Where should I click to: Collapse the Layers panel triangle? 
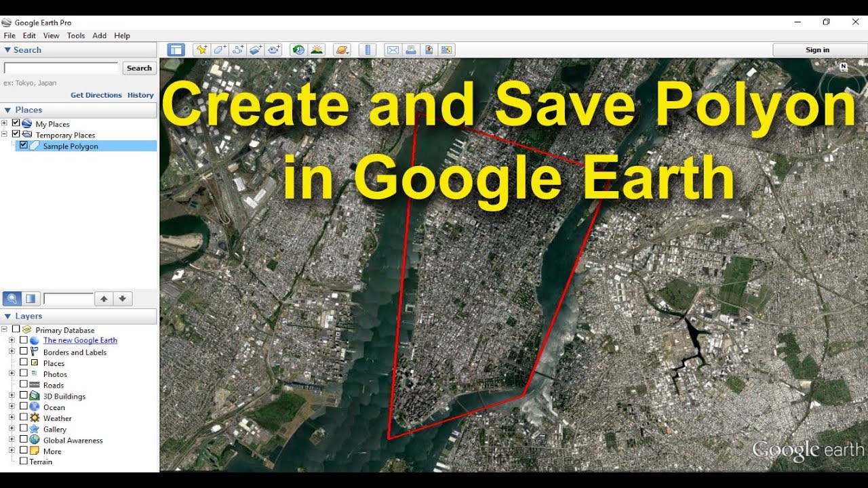coord(7,317)
